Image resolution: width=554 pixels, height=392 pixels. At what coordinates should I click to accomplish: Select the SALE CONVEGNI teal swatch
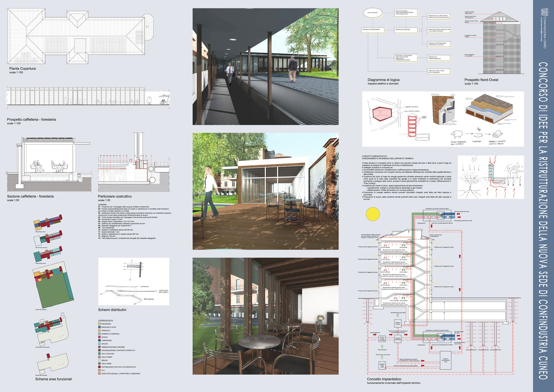(x=99, y=354)
